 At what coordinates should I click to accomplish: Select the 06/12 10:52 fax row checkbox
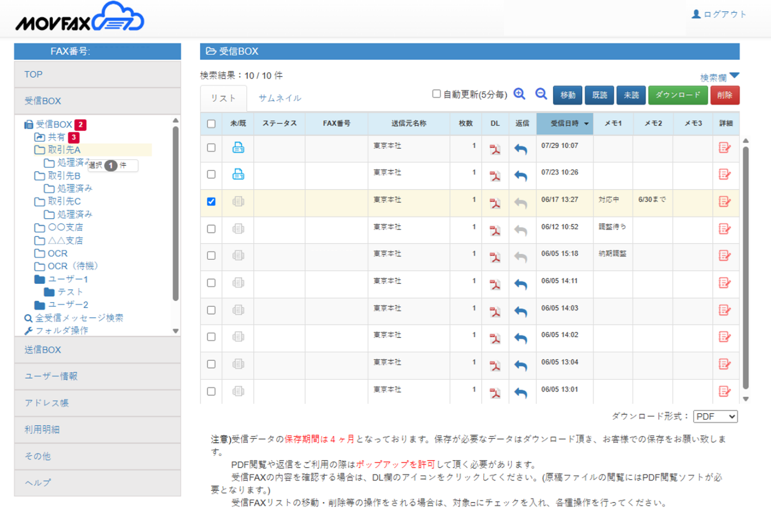coord(211,229)
